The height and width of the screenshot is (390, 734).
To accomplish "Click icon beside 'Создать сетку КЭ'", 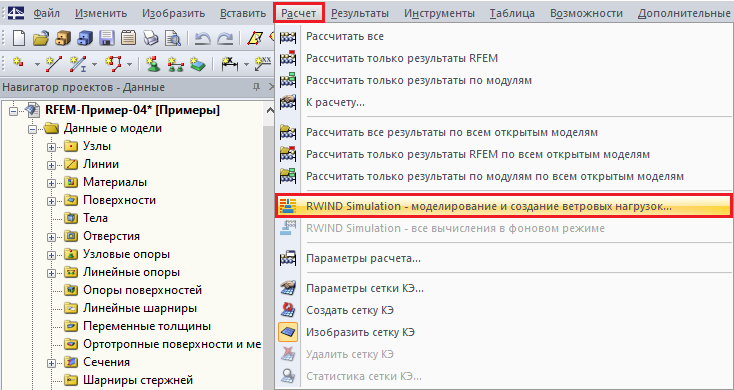I will [x=288, y=310].
